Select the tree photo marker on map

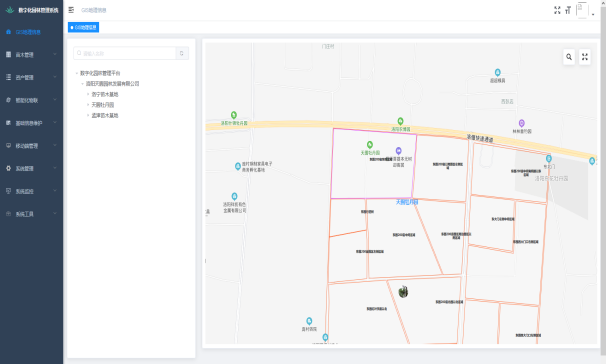(x=403, y=292)
